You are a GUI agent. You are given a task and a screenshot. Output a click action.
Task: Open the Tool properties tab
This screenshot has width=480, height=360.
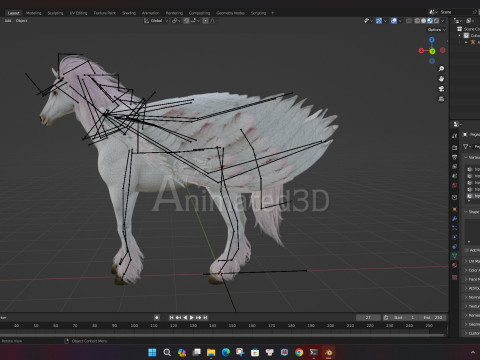click(x=455, y=136)
